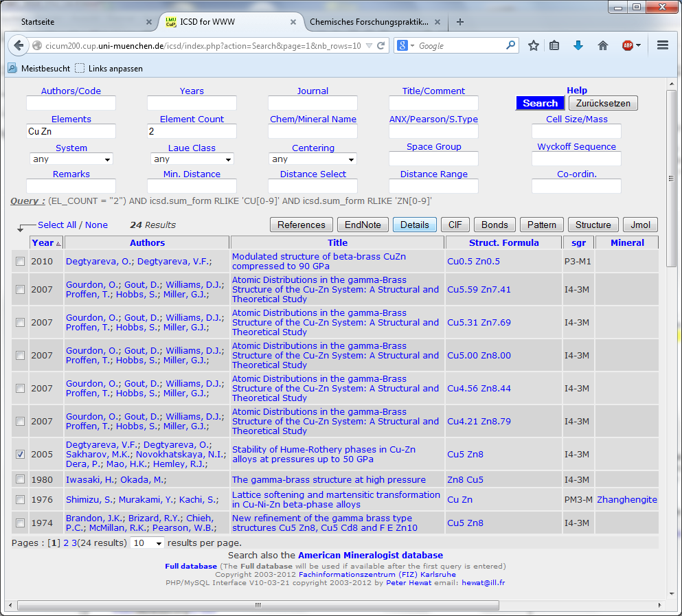
Task: Bookmark page with the star icon
Action: pyautogui.click(x=534, y=46)
